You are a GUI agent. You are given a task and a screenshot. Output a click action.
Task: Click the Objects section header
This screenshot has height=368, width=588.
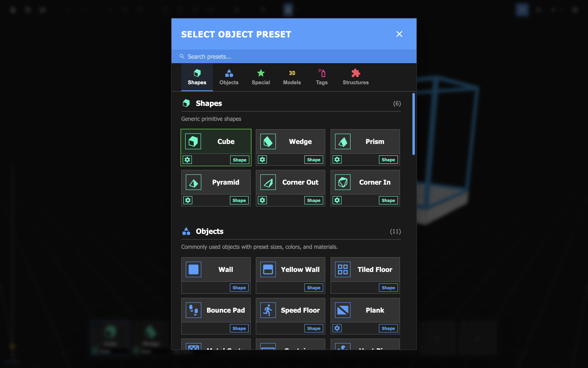pyautogui.click(x=291, y=231)
